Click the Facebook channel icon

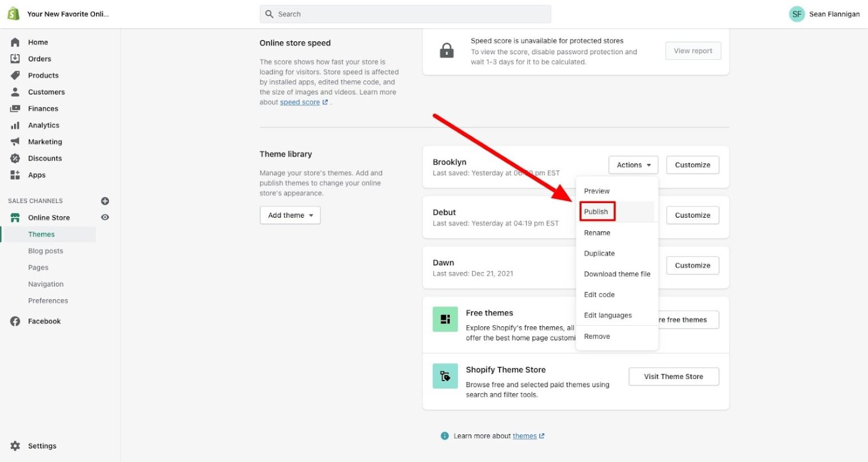[15, 321]
